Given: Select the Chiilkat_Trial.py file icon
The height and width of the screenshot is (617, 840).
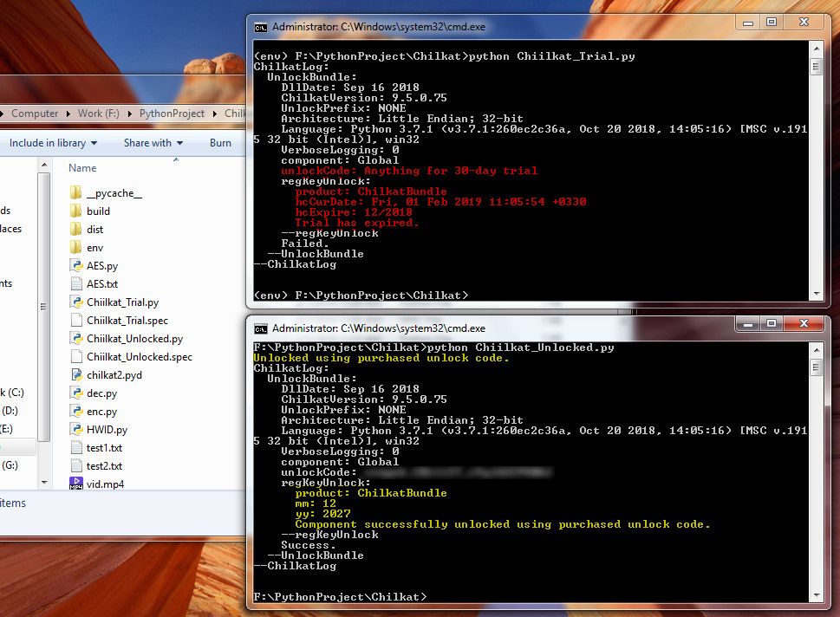Looking at the screenshot, I should pyautogui.click(x=75, y=302).
